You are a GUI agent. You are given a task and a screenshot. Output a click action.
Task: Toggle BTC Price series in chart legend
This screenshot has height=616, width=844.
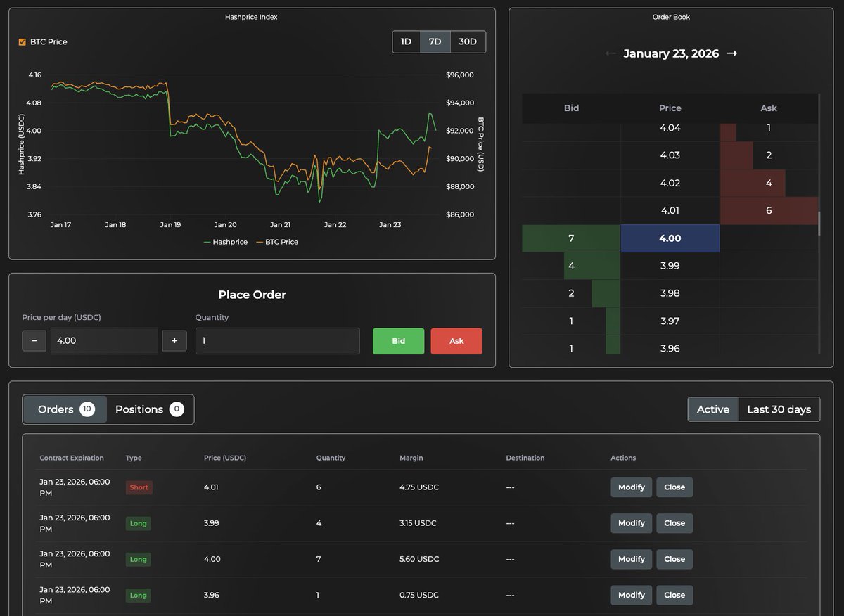[277, 242]
